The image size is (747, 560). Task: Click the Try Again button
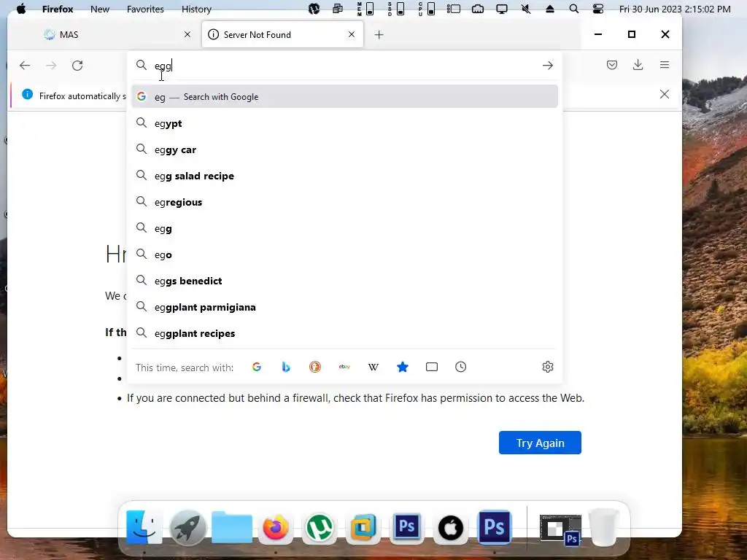[540, 443]
